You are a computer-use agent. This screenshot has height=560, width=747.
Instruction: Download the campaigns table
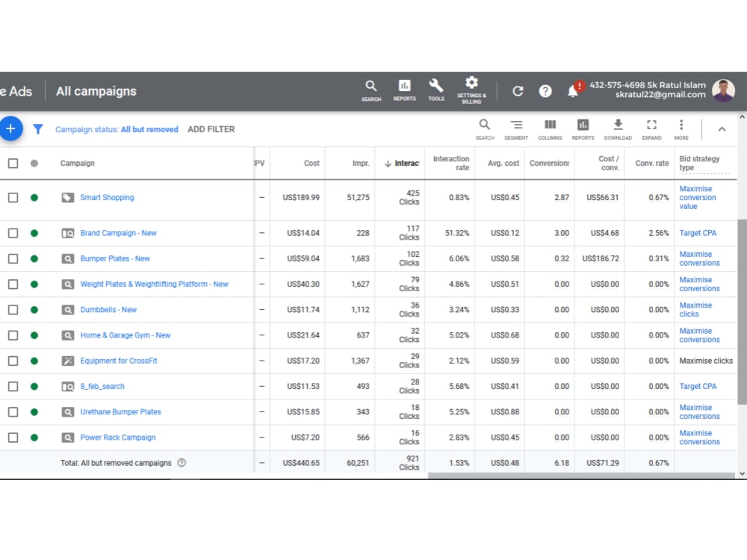(x=618, y=129)
